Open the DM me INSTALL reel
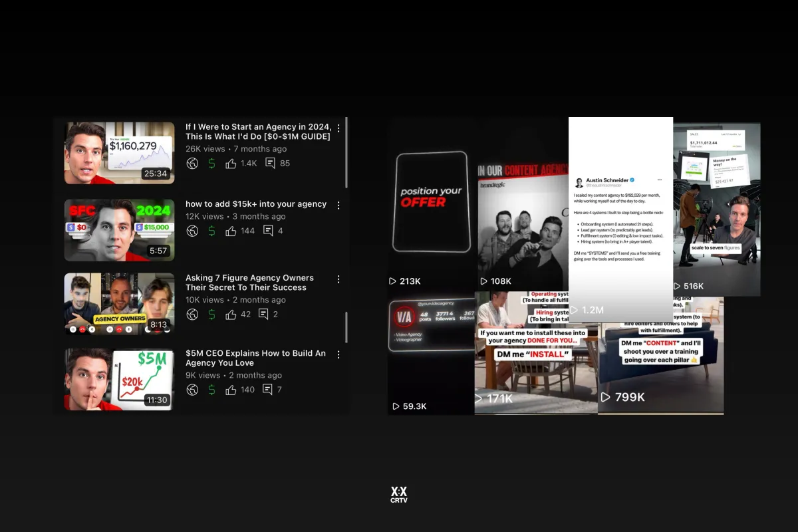This screenshot has width=798, height=532. (536, 352)
